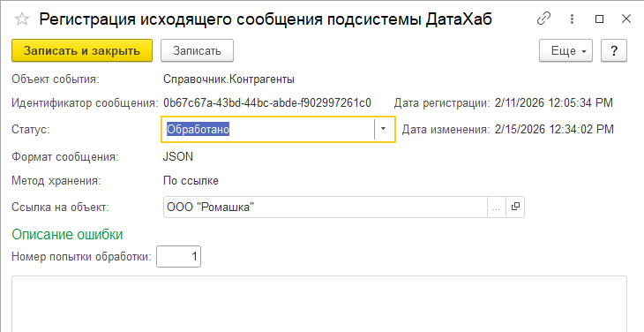Screen dimensions: 644x332
Task: Close the DataHub message registration form
Action: coord(626,19)
